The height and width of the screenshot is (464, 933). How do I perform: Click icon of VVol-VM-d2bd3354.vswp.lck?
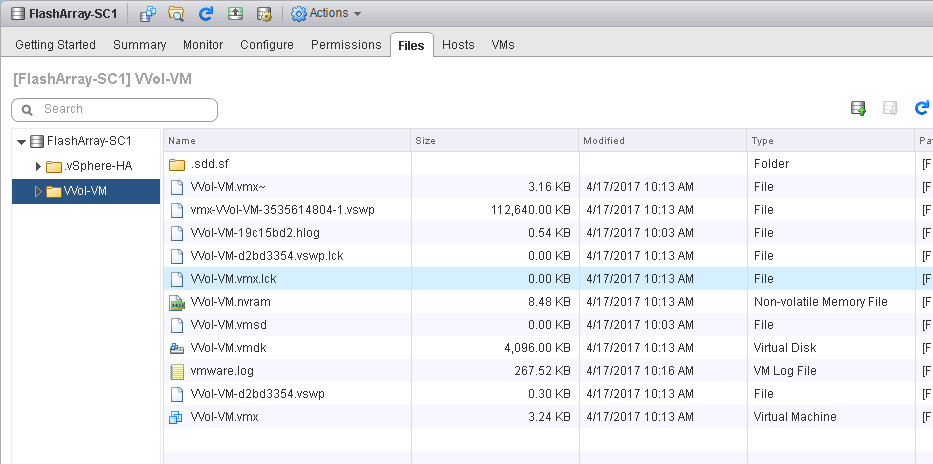coord(177,256)
